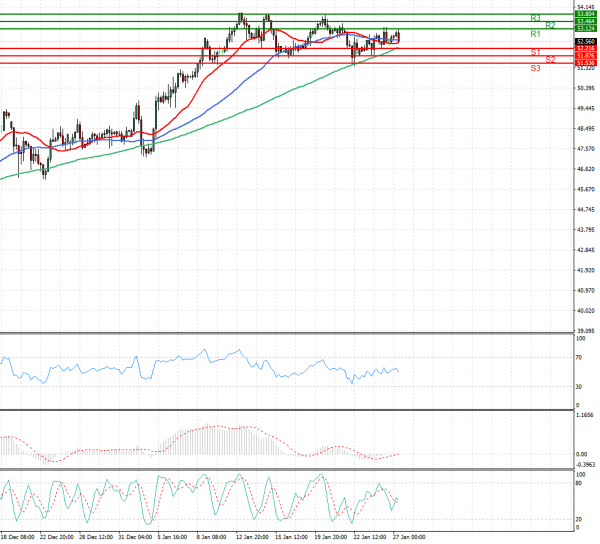This screenshot has height=544, width=600.
Task: Click the 15 Jan 12:00 time label
Action: [292, 537]
